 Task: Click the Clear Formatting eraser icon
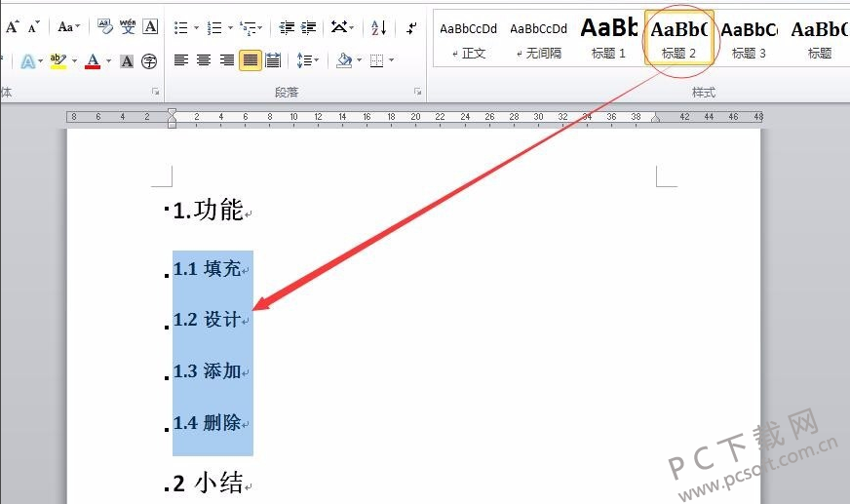pos(104,26)
